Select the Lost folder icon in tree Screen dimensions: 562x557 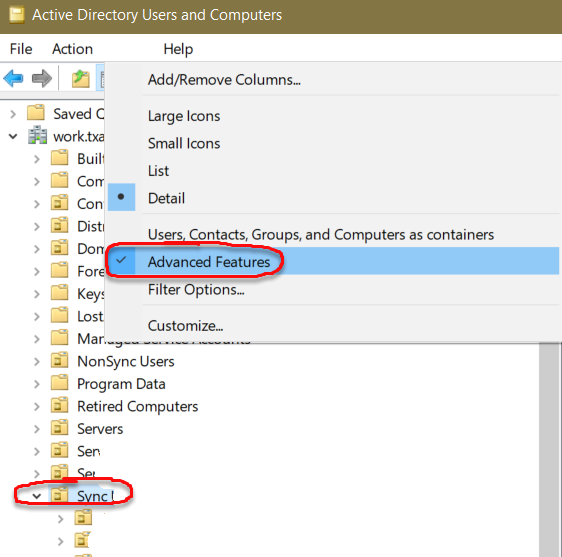coord(59,315)
